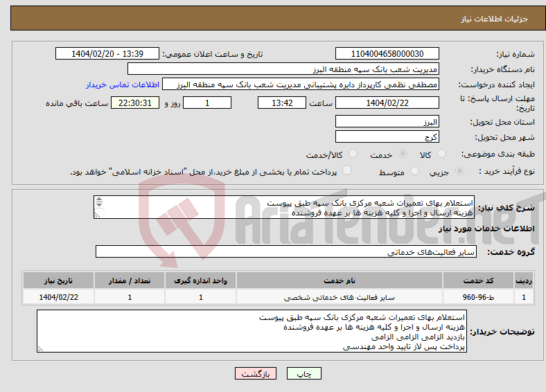Click the واحد اندازه گیری column header
The height and width of the screenshot is (392, 546).
click(200, 280)
